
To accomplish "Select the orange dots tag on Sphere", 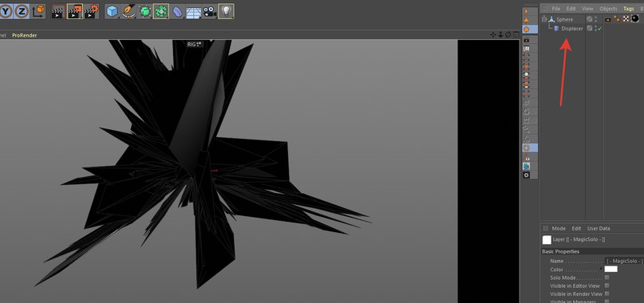I will point(617,19).
